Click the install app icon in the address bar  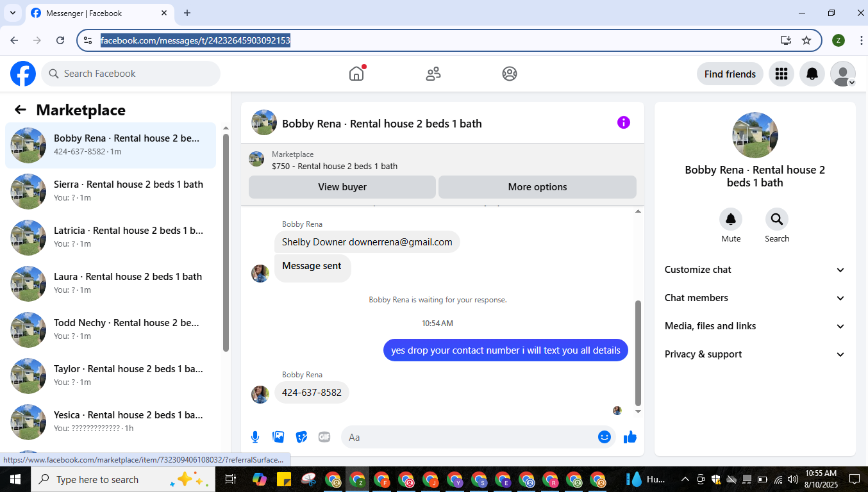786,40
